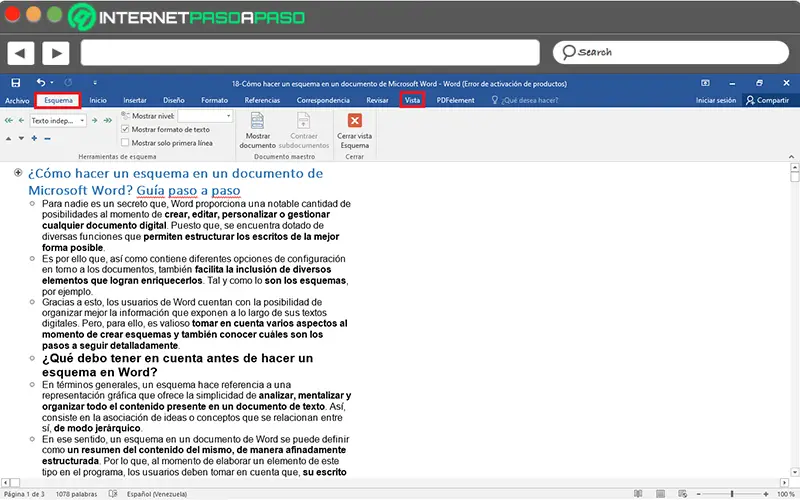Viewport: 800px width, 500px height.
Task: Demote outline level with single right arrow
Action: [x=94, y=120]
